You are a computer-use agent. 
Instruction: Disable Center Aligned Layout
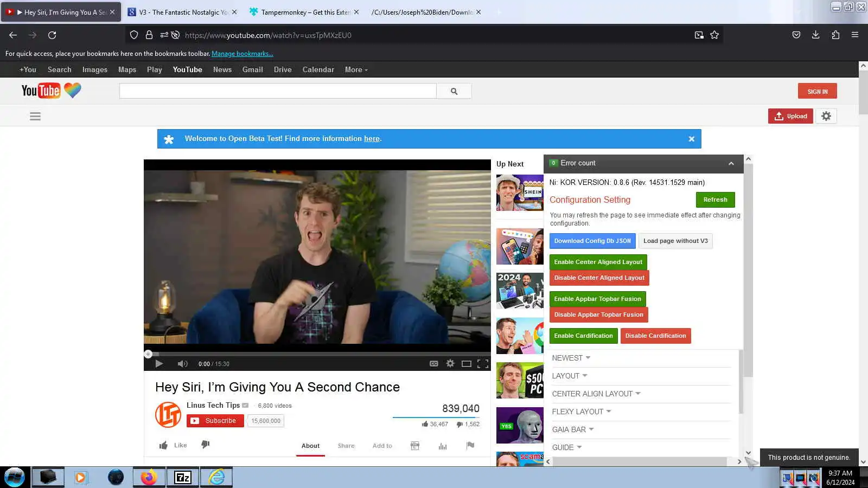click(599, 278)
